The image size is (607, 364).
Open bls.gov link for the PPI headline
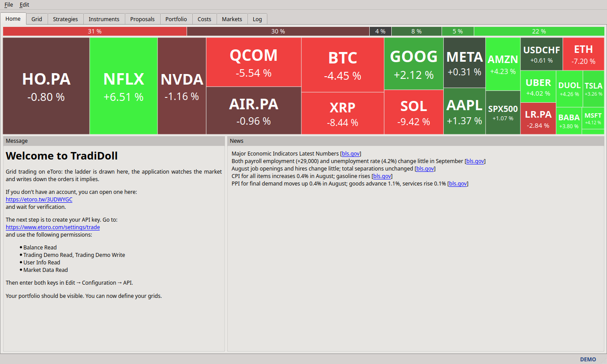pos(458,183)
